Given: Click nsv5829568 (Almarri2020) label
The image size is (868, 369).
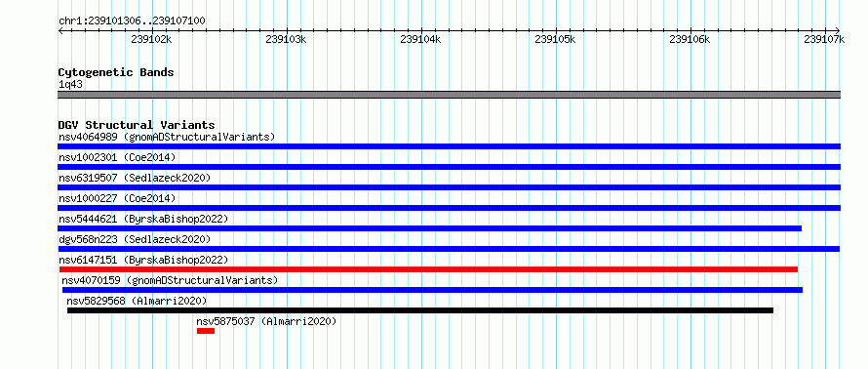Looking at the screenshot, I should (x=137, y=301).
